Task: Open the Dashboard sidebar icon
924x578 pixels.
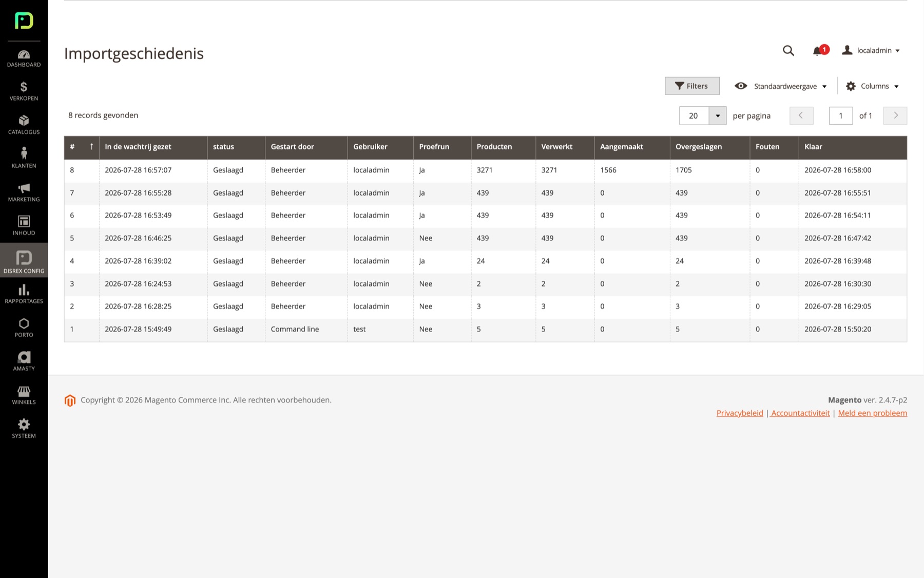Action: 24,59
